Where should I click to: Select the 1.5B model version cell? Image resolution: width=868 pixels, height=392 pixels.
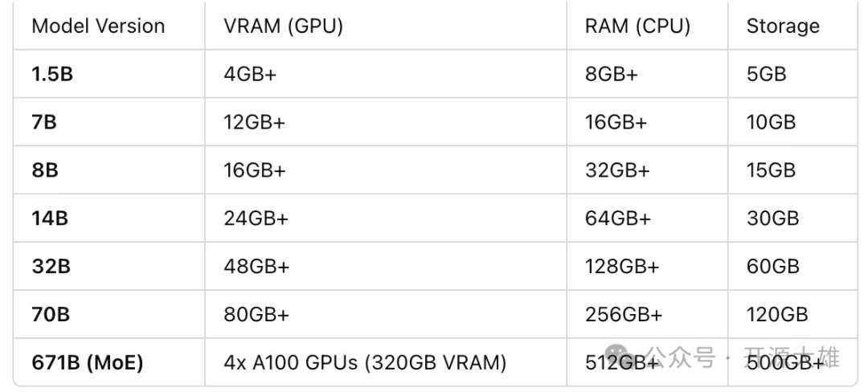coord(52,75)
